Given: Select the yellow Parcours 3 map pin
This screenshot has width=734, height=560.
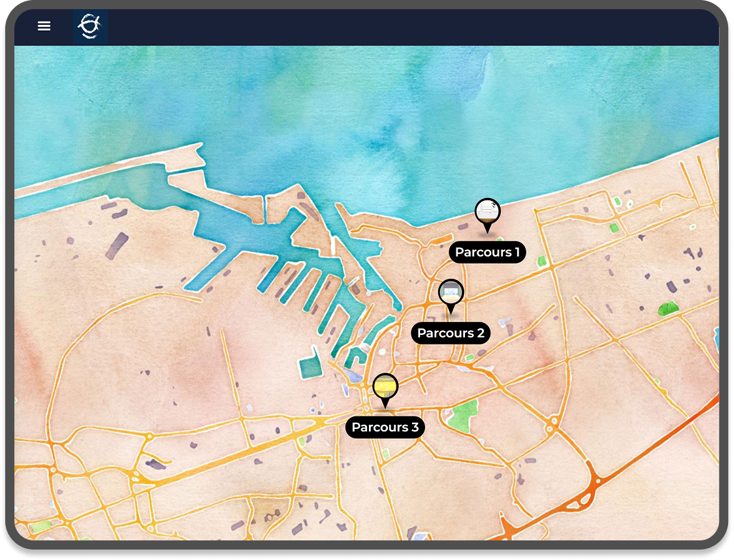Looking at the screenshot, I should pos(385,387).
